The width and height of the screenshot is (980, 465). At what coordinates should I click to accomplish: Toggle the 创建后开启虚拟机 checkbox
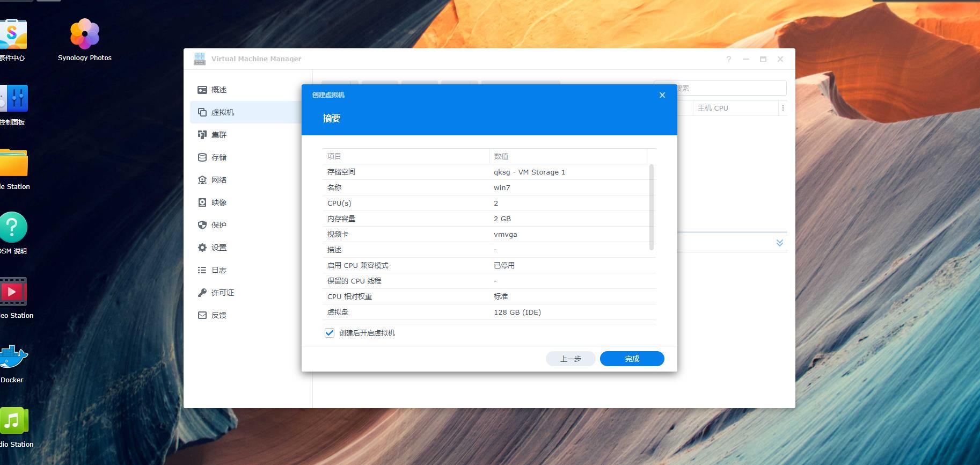[330, 333]
